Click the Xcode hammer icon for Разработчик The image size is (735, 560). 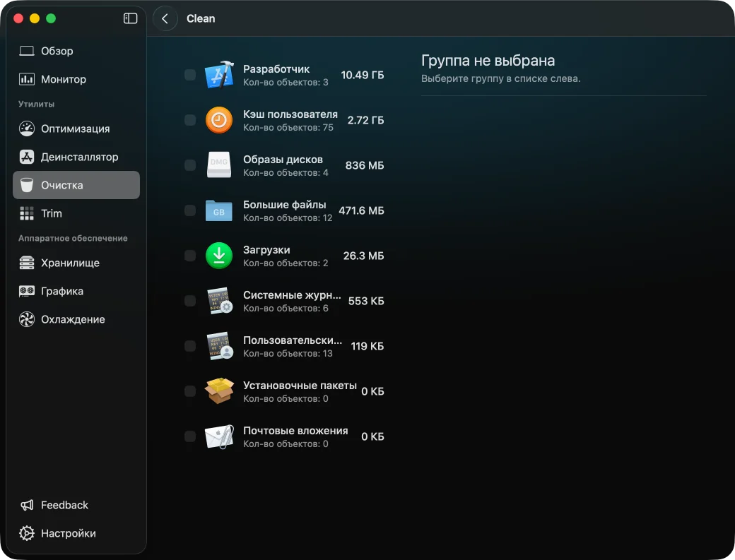[x=219, y=74]
